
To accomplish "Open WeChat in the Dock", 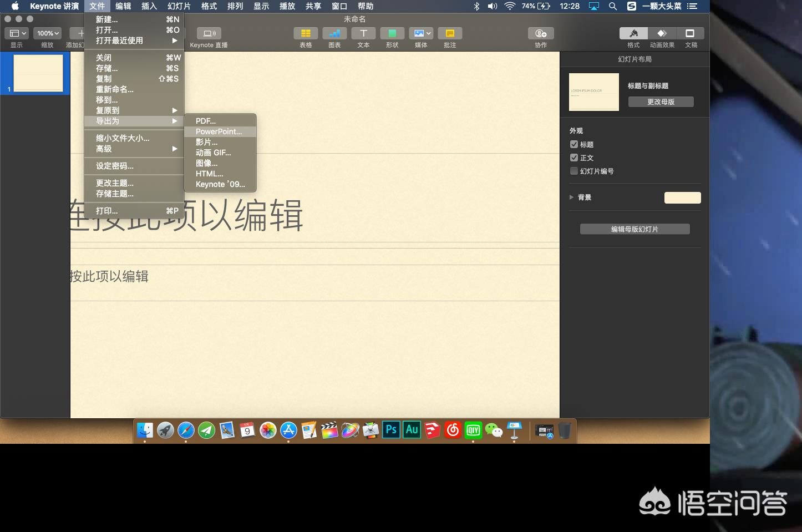I will (x=494, y=430).
